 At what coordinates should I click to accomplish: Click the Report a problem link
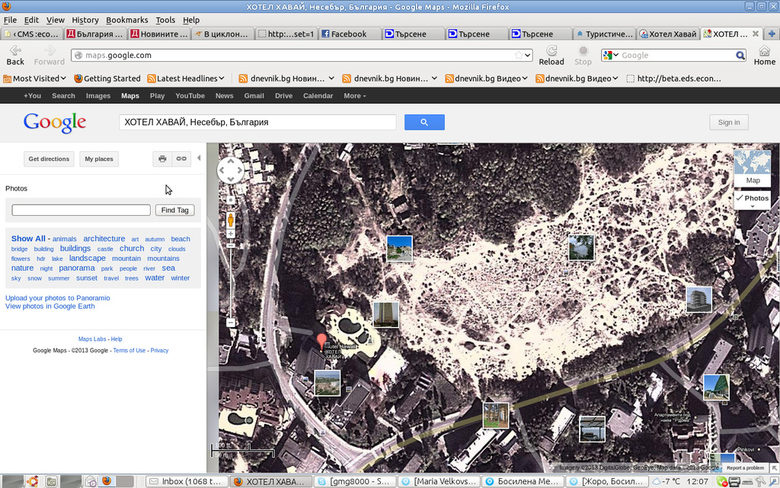tap(745, 468)
